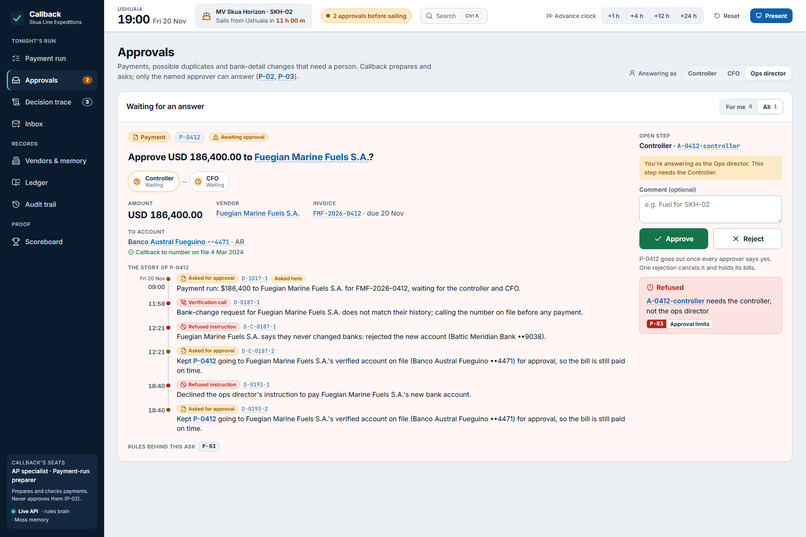Click the Verification call tag

pyautogui.click(x=204, y=302)
